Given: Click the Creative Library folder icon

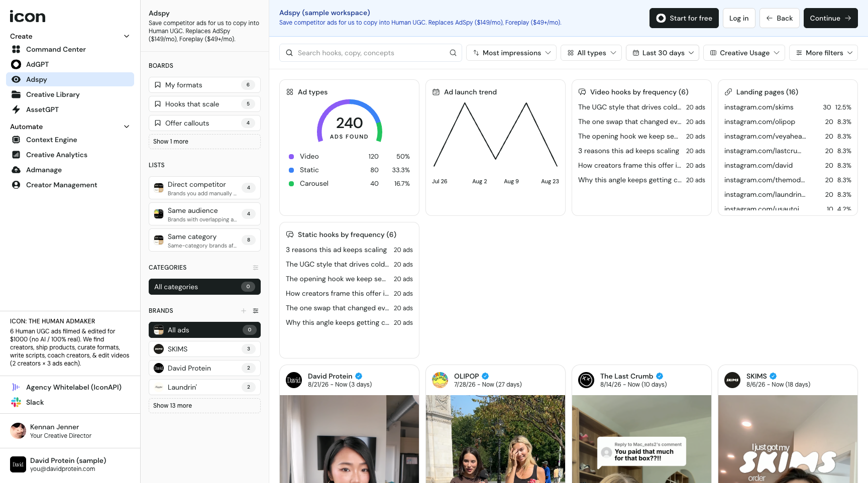Looking at the screenshot, I should click(x=16, y=94).
